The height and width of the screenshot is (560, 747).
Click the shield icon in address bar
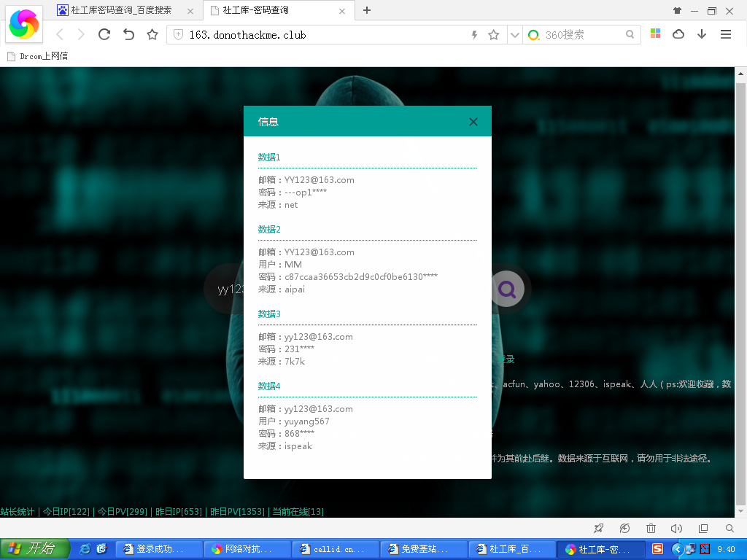pyautogui.click(x=178, y=34)
